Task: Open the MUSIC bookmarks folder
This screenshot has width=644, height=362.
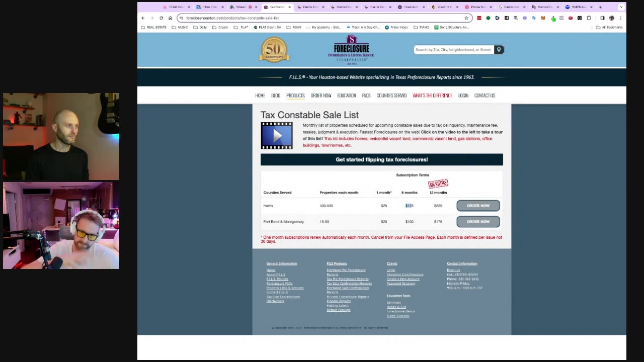Action: [x=180, y=27]
